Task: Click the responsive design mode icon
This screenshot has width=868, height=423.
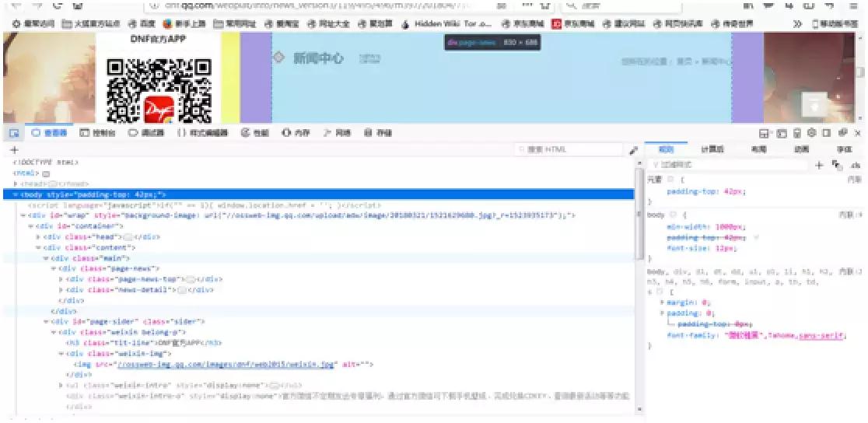Action: 797,133
